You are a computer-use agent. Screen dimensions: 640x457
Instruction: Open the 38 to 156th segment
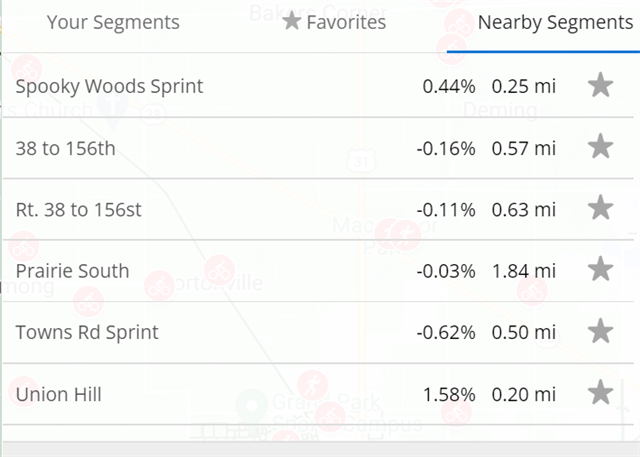point(318,148)
